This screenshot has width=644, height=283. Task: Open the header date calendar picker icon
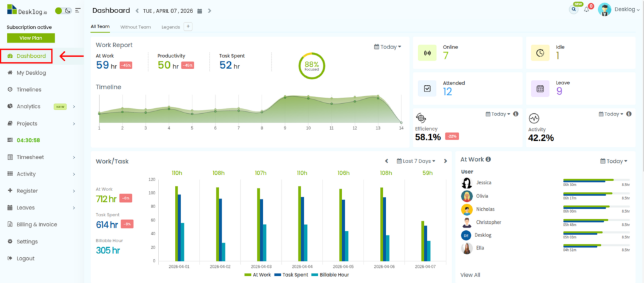tap(200, 11)
